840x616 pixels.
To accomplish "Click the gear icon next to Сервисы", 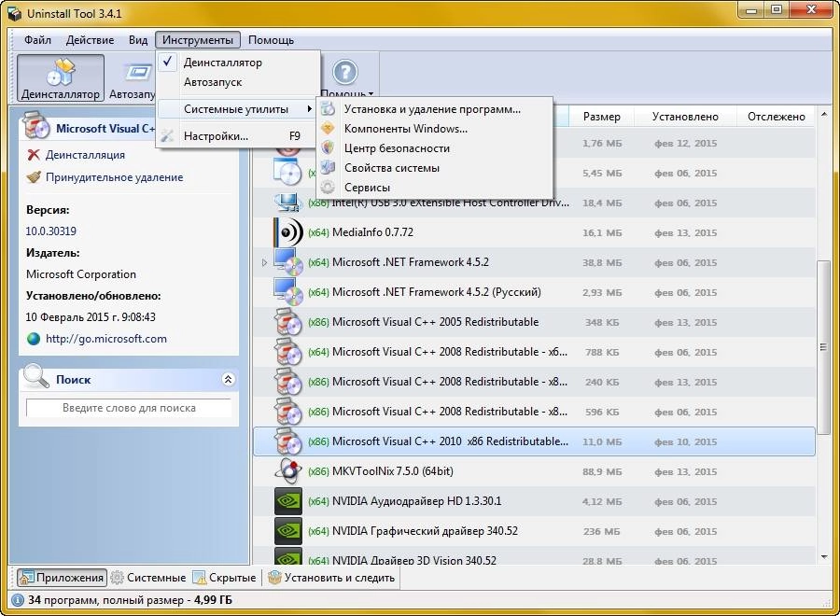I will tap(328, 187).
